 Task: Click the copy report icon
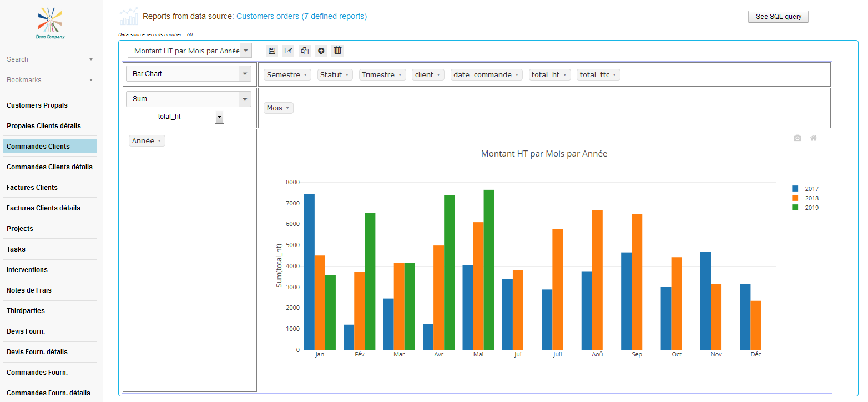[305, 51]
